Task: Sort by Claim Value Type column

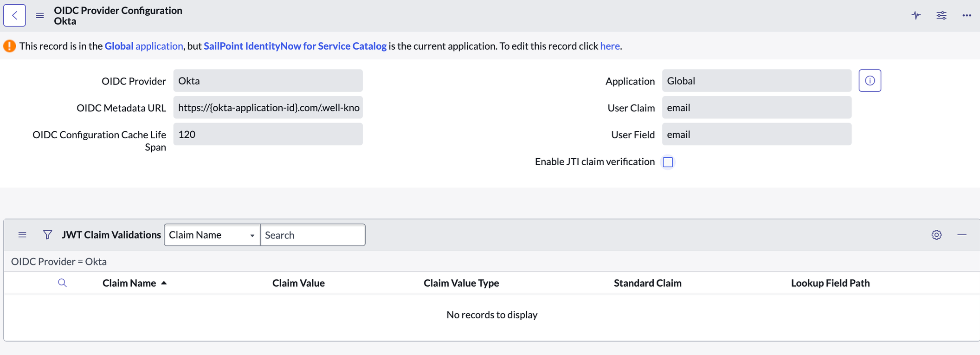Action: coord(461,283)
